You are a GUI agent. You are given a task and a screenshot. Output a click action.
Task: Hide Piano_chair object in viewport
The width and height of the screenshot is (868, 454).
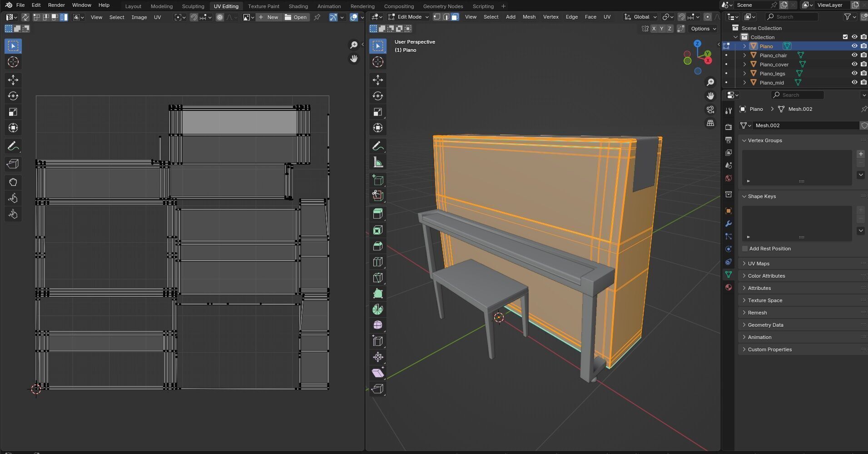pos(854,55)
